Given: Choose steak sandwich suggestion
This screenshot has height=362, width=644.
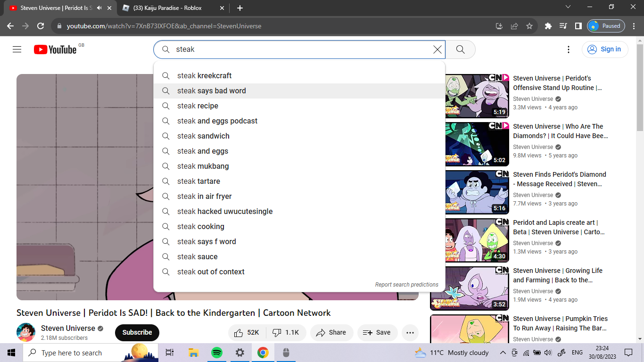Looking at the screenshot, I should tap(299, 136).
